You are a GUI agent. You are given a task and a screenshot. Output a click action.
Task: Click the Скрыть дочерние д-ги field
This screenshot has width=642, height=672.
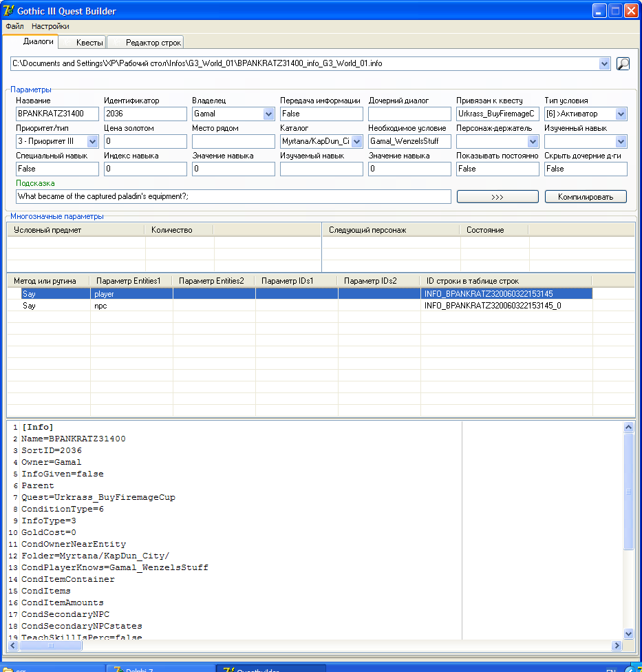(586, 169)
